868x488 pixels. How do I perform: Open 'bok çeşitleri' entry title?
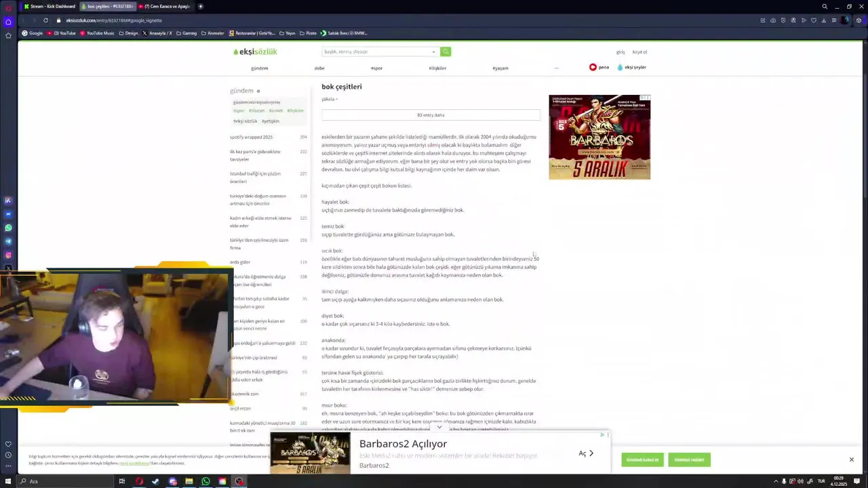(342, 87)
